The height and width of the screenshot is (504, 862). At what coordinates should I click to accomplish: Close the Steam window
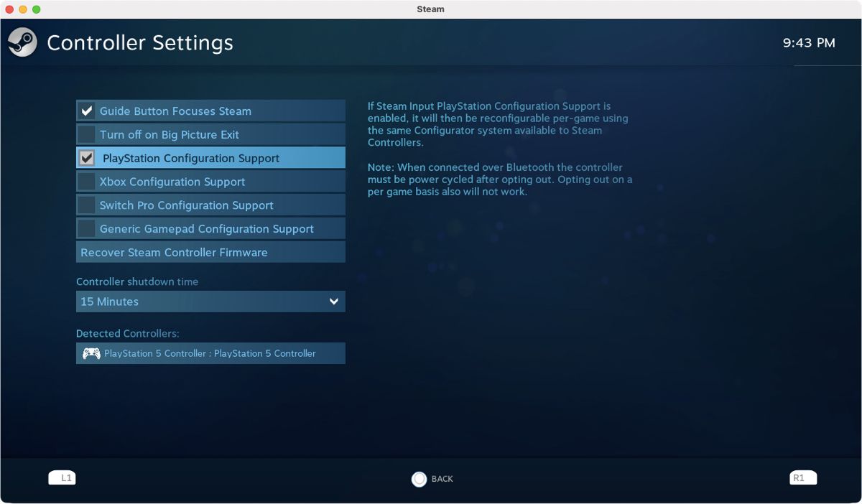(x=9, y=9)
